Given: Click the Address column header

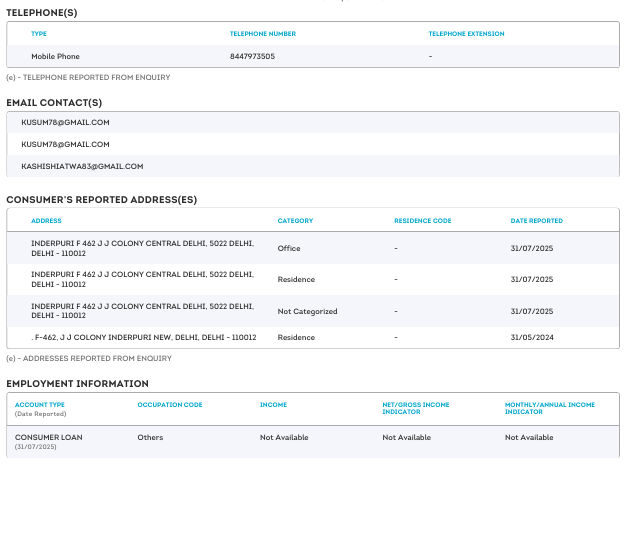Looking at the screenshot, I should point(46,221).
